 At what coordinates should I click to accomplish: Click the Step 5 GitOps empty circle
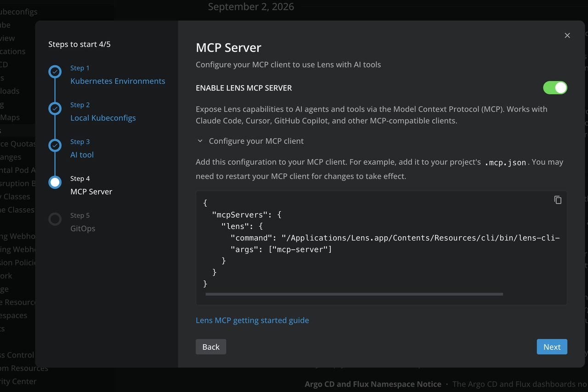(55, 219)
